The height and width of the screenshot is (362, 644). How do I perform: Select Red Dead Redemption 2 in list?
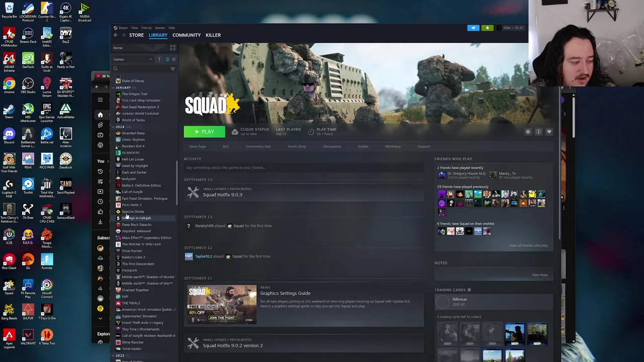point(140,107)
